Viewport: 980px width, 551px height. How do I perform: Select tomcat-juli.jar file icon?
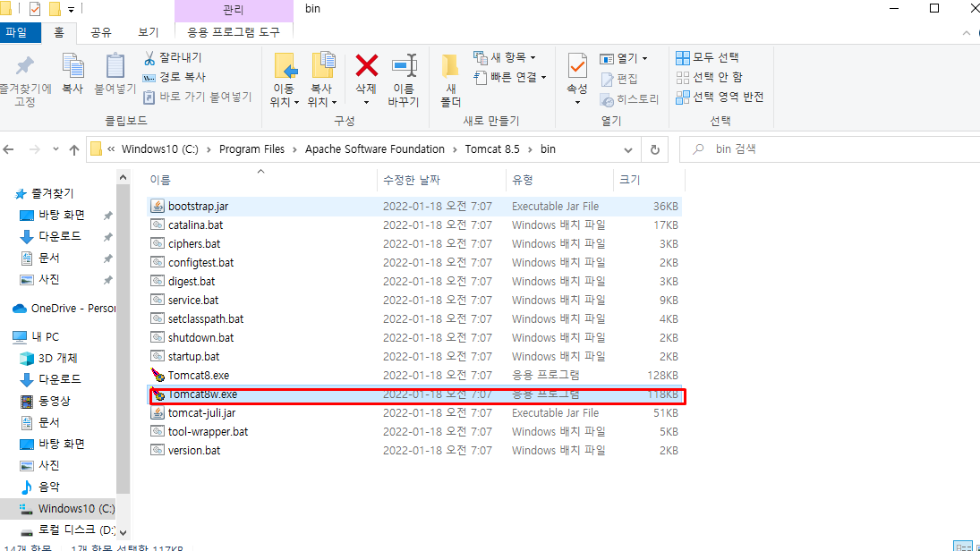click(x=158, y=413)
